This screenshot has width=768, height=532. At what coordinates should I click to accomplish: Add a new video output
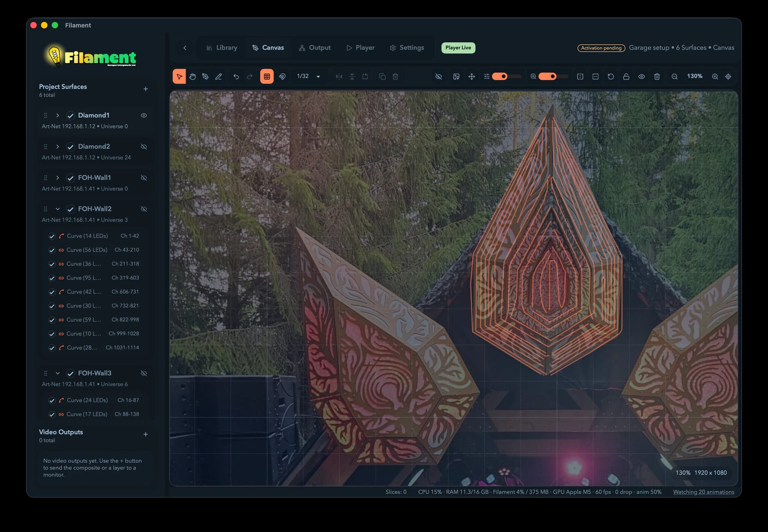click(x=146, y=434)
